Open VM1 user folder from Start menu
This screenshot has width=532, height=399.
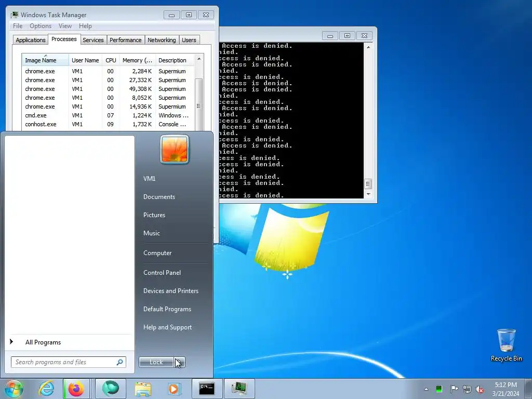149,179
